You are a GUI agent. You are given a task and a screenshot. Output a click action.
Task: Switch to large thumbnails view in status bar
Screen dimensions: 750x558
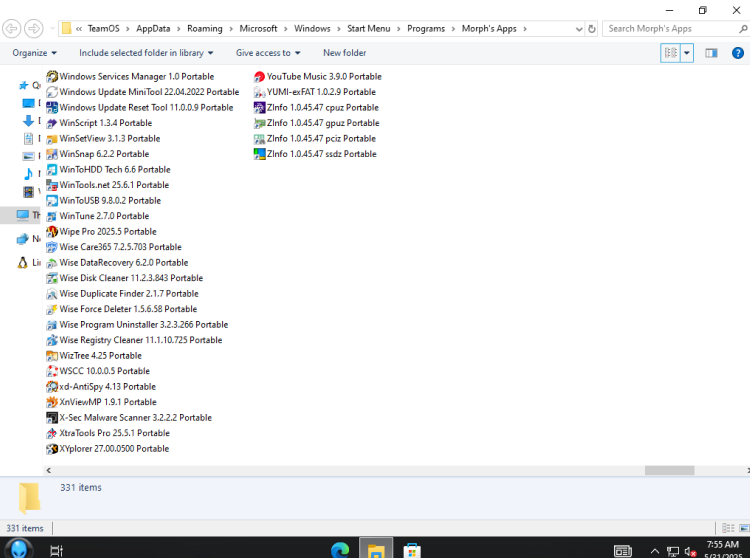click(x=744, y=528)
